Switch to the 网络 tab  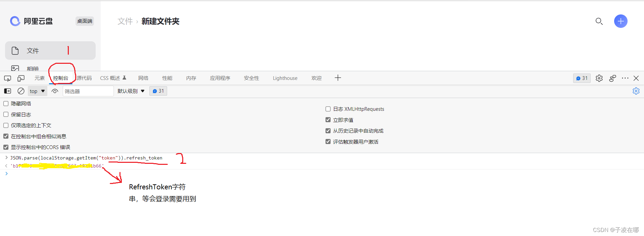[143, 78]
